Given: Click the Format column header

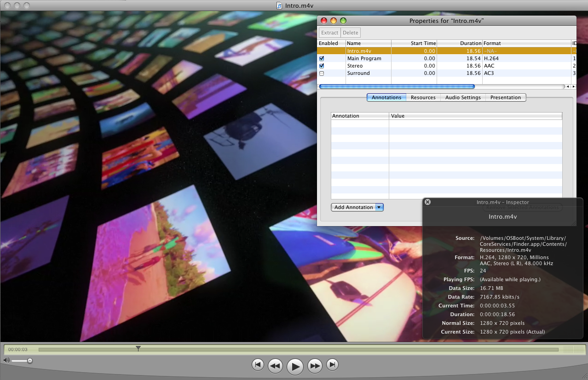Looking at the screenshot, I should pos(527,43).
